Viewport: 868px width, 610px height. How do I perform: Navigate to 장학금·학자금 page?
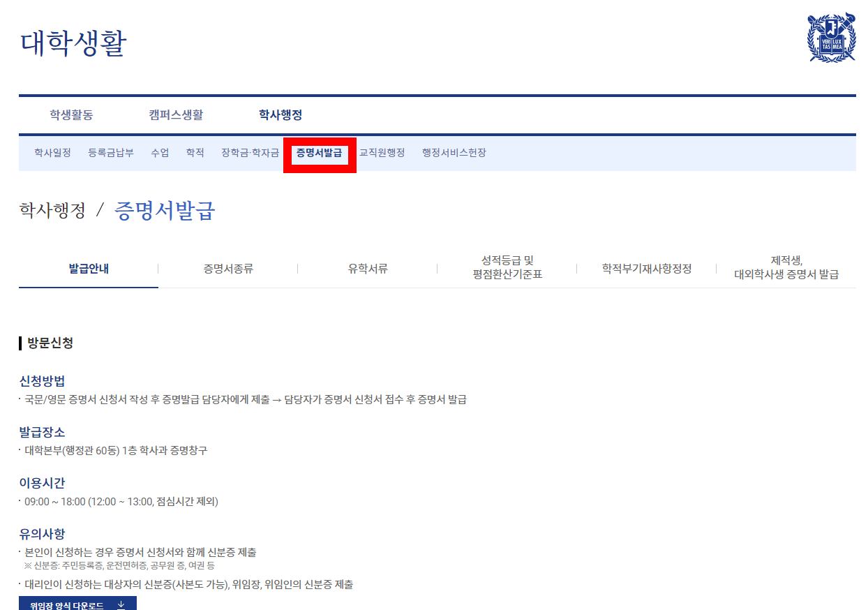[x=248, y=153]
